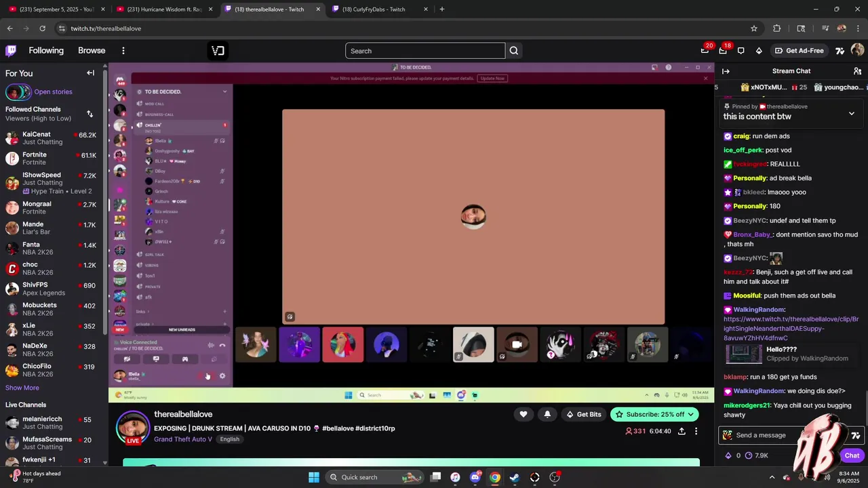Open ShivFPS channel in sidebar
The height and width of the screenshot is (488, 868).
click(53, 289)
